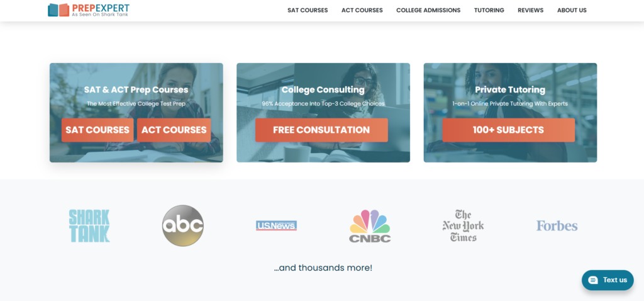Click the CNBC peacock logo
This screenshot has width=644, height=301.
370,225
